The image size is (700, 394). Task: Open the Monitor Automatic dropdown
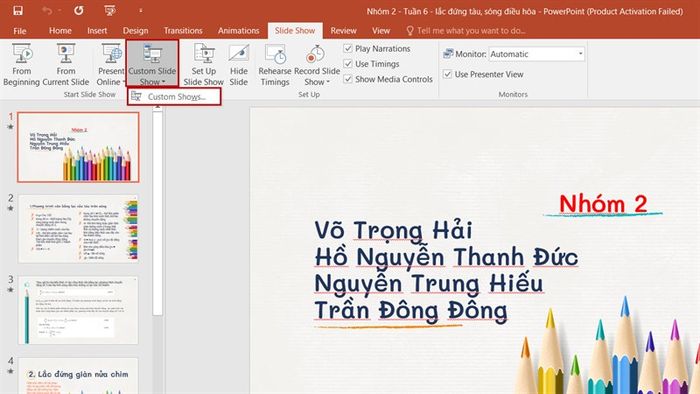(x=536, y=54)
